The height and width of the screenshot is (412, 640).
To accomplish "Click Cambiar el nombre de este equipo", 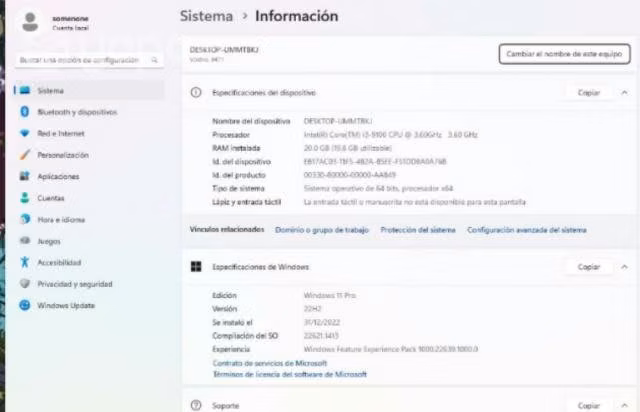I will pyautogui.click(x=564, y=54).
